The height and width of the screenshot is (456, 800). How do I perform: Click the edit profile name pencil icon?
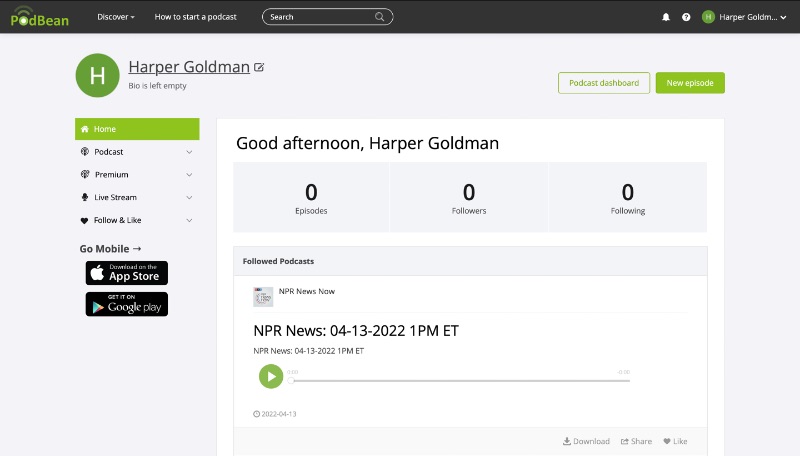coord(259,67)
